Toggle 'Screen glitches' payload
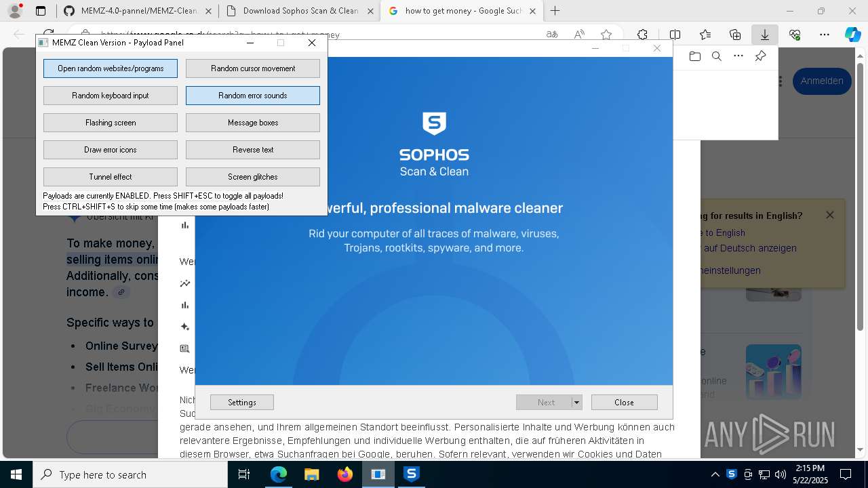Viewport: 868px width, 488px height. [253, 177]
